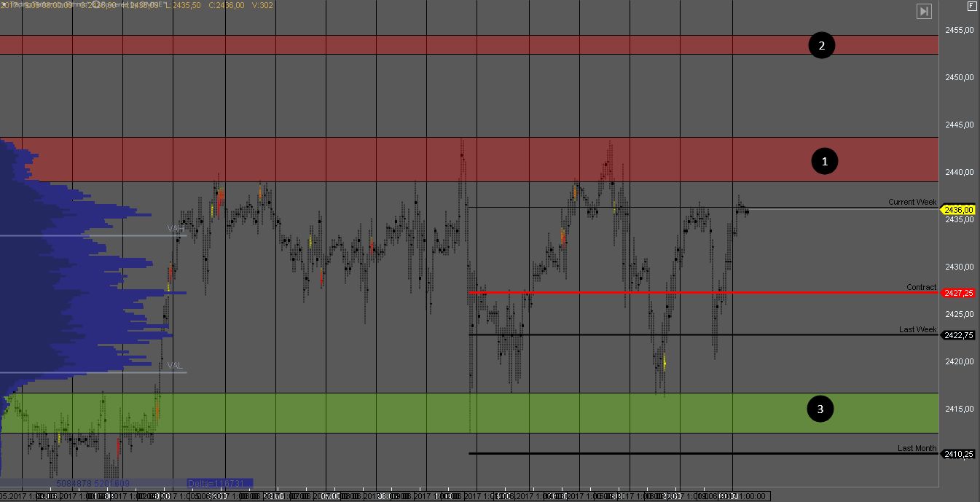Click the 2410,25 price tag on axis
Screen dimensions: 980x502
point(958,454)
